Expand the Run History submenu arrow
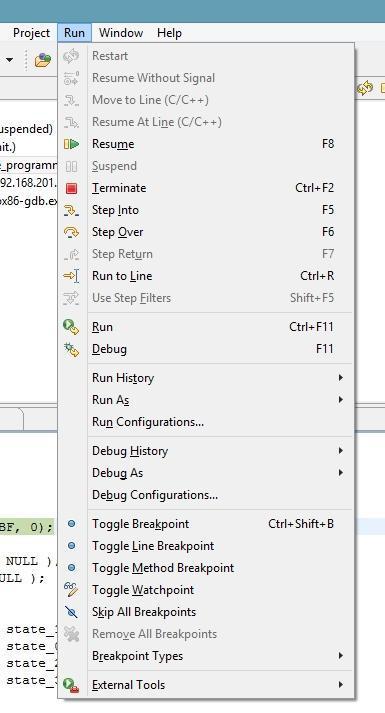This screenshot has width=385, height=713. pyautogui.click(x=340, y=378)
